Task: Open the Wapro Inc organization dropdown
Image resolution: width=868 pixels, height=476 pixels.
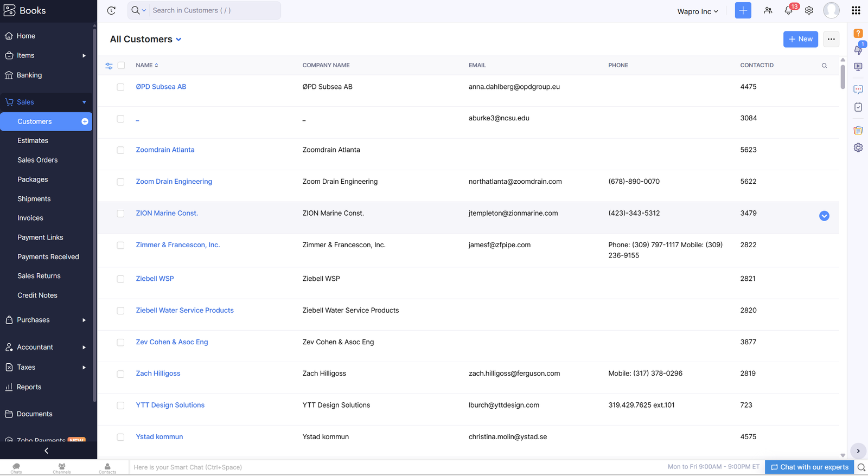Action: (698, 11)
